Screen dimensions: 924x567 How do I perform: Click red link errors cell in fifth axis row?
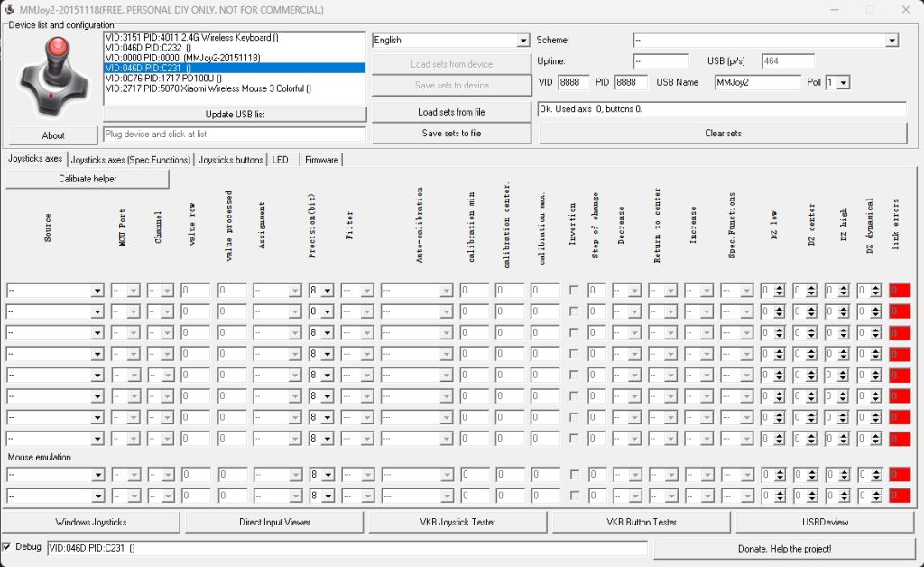900,375
